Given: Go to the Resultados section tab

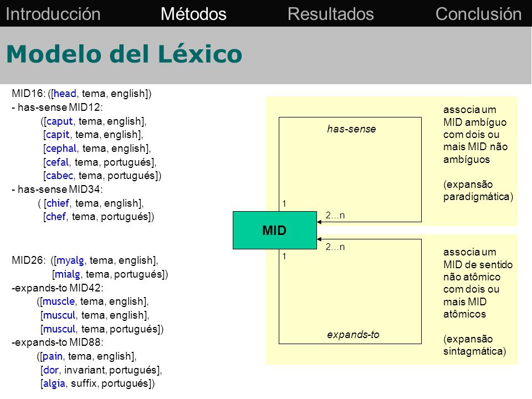Looking at the screenshot, I should click(330, 14).
